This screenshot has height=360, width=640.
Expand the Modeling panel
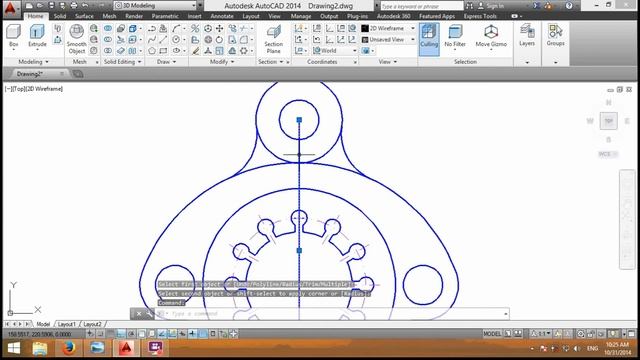(x=34, y=62)
